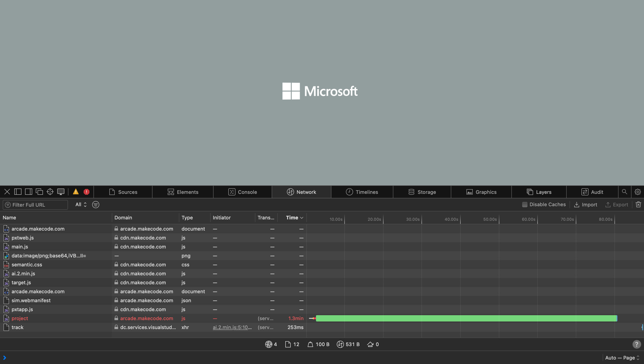The image size is (644, 364).
Task: Switch to the Console tab
Action: pos(242,192)
